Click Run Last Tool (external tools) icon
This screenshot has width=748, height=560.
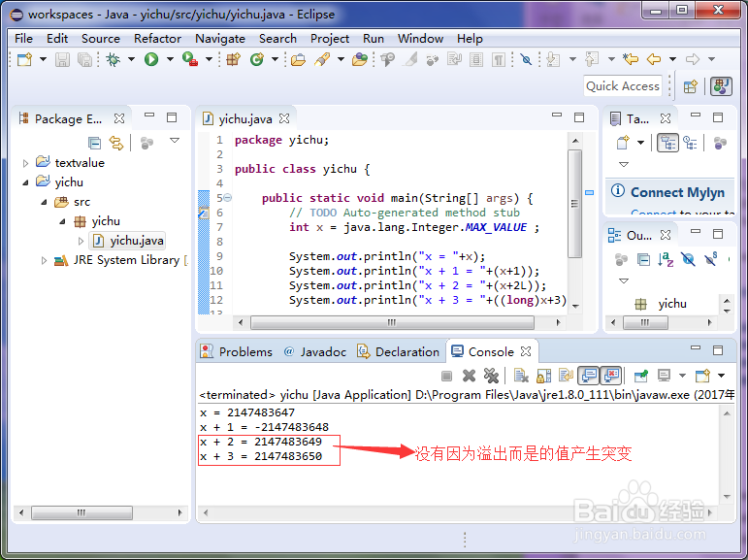point(190,59)
